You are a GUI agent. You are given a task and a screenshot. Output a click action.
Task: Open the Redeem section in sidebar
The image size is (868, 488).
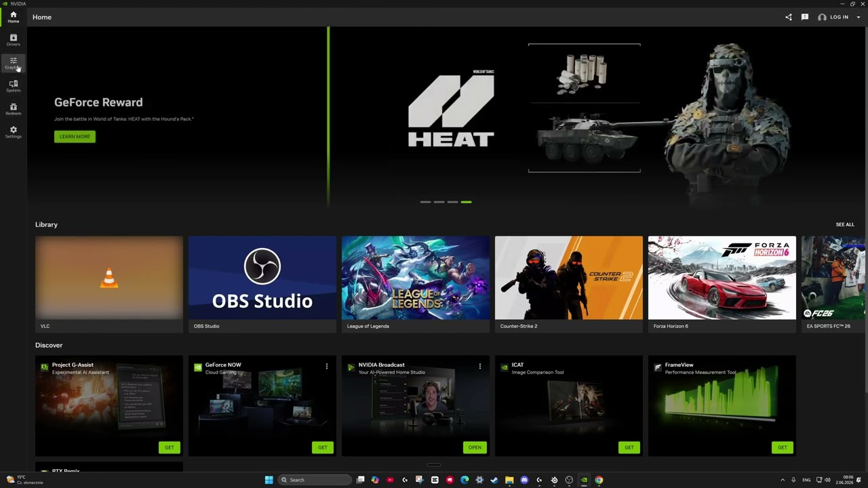[13, 109]
